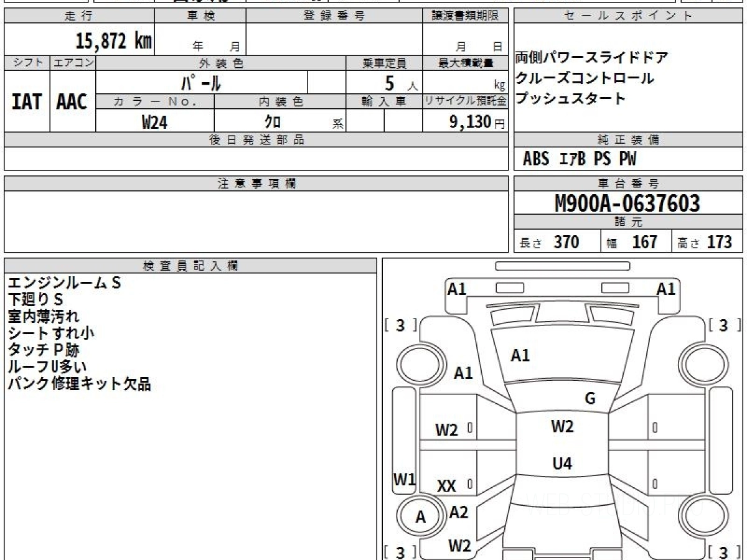Select the IAT shift value
Viewport: 747px width, 560px height.
27,102
